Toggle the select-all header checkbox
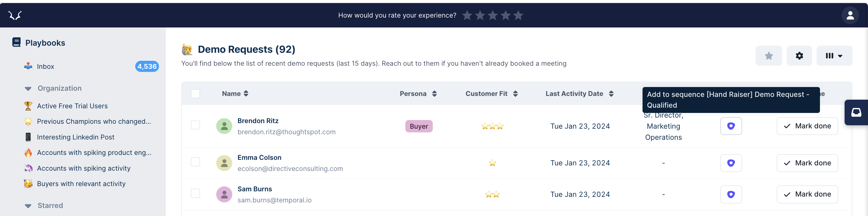868x216 pixels. 195,93
